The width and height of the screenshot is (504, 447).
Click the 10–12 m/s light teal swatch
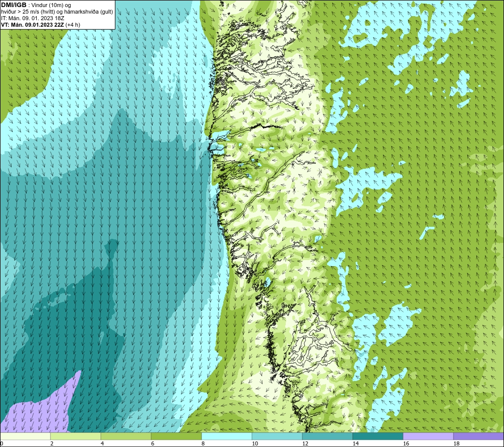pyautogui.click(x=277, y=436)
